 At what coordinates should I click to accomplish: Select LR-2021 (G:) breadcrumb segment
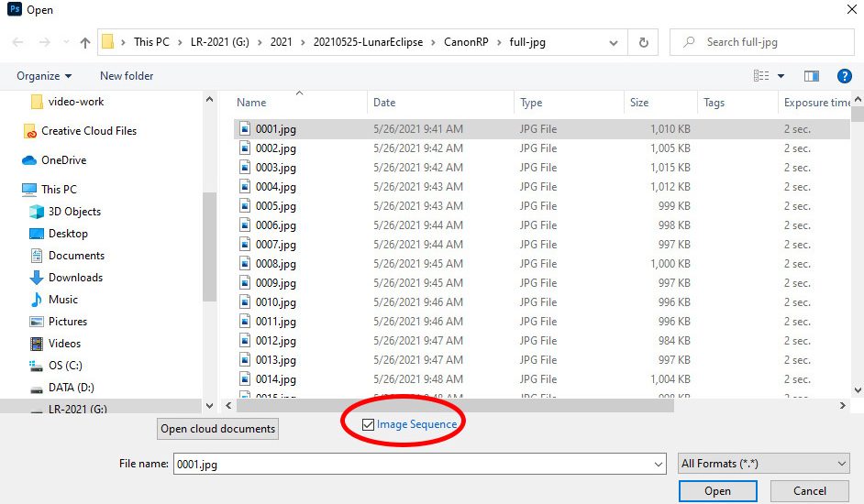220,42
